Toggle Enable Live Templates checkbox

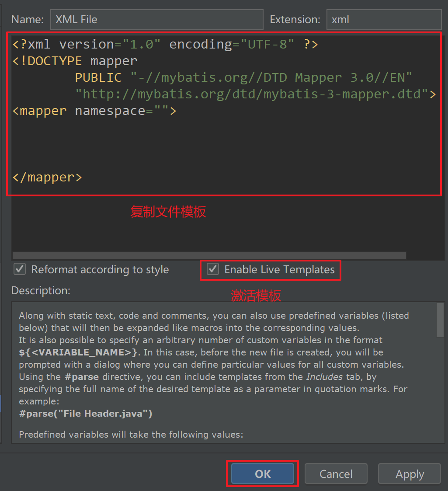tap(213, 269)
